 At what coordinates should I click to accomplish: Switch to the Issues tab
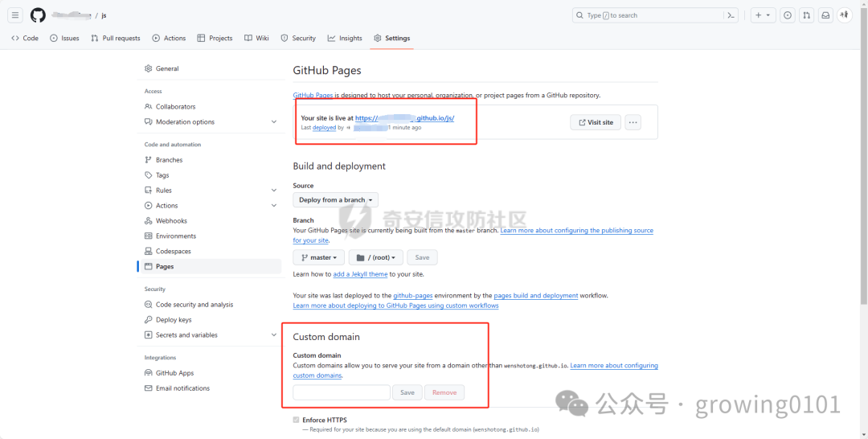point(64,39)
